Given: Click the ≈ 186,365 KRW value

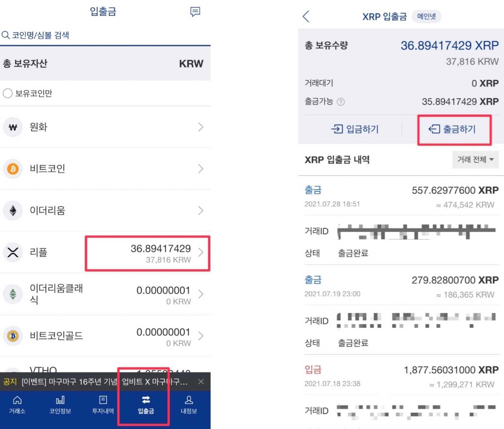Looking at the screenshot, I should click(x=465, y=295).
